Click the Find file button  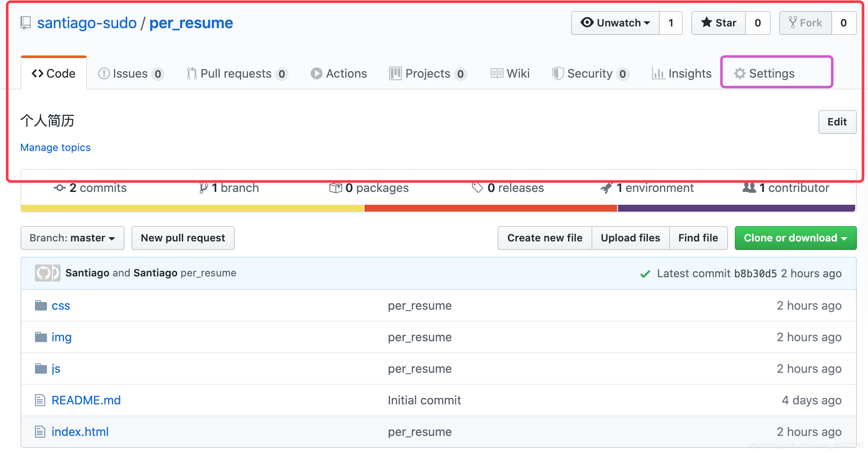click(699, 238)
